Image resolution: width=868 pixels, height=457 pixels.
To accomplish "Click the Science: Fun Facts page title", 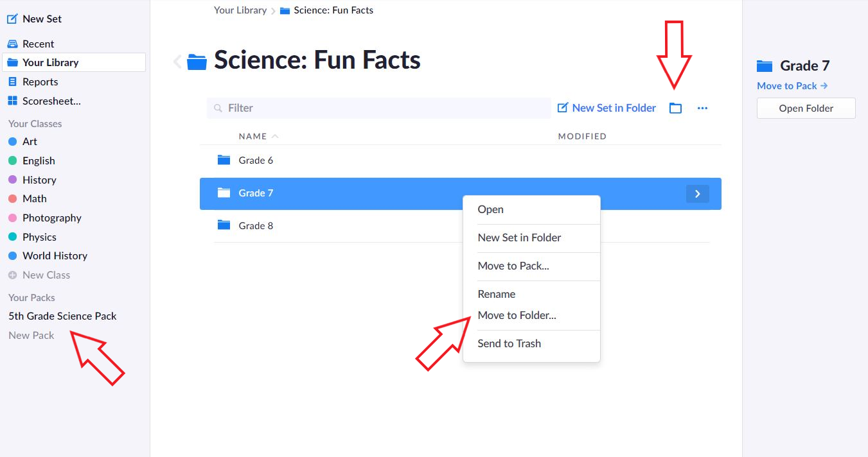I will (x=317, y=60).
